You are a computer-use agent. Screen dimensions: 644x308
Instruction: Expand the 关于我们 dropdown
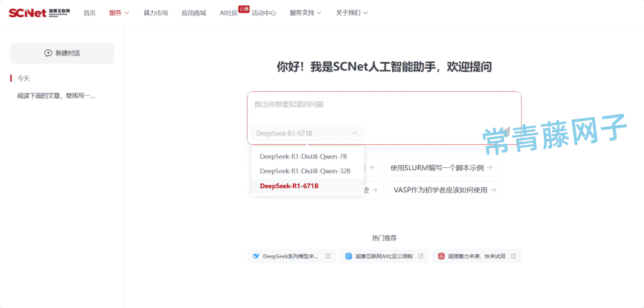pyautogui.click(x=366, y=13)
